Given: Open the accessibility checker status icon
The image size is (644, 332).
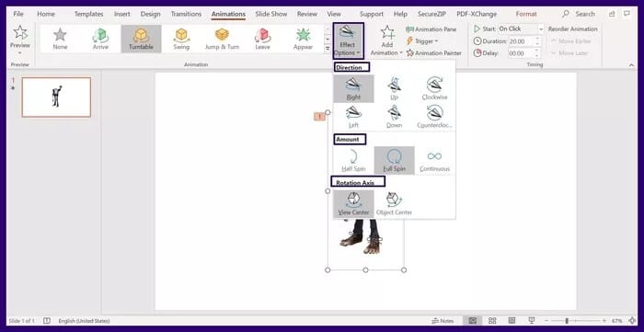Looking at the screenshot, I should click(x=47, y=321).
